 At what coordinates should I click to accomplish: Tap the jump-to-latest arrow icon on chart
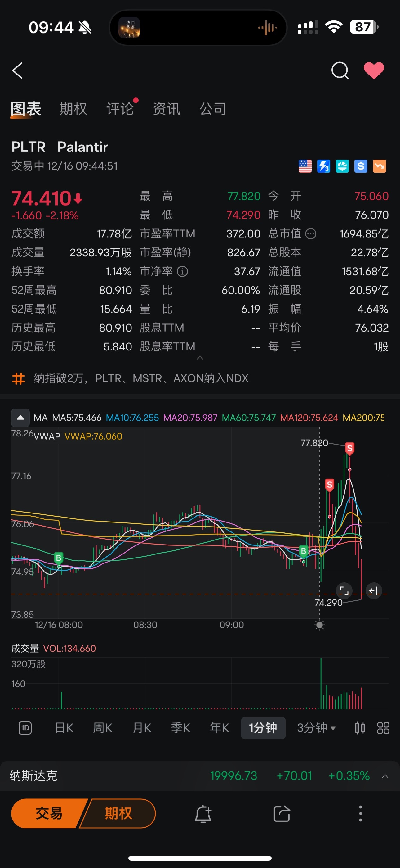coord(374,590)
